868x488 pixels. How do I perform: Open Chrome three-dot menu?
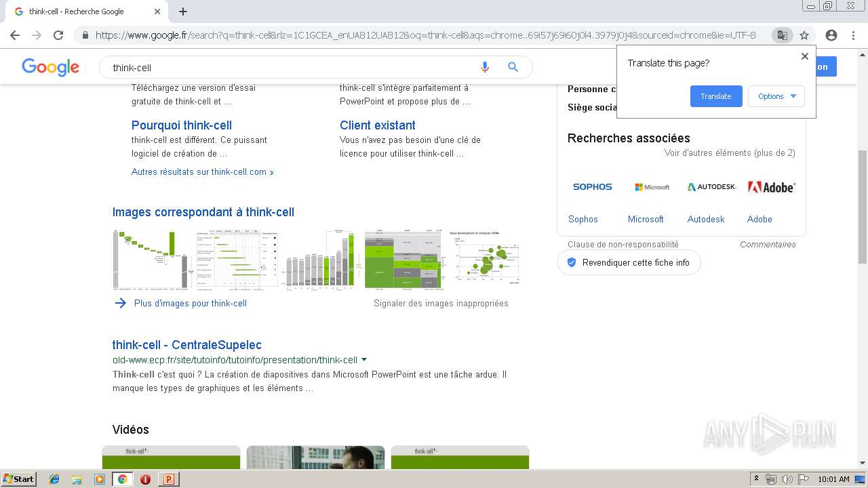coord(853,35)
